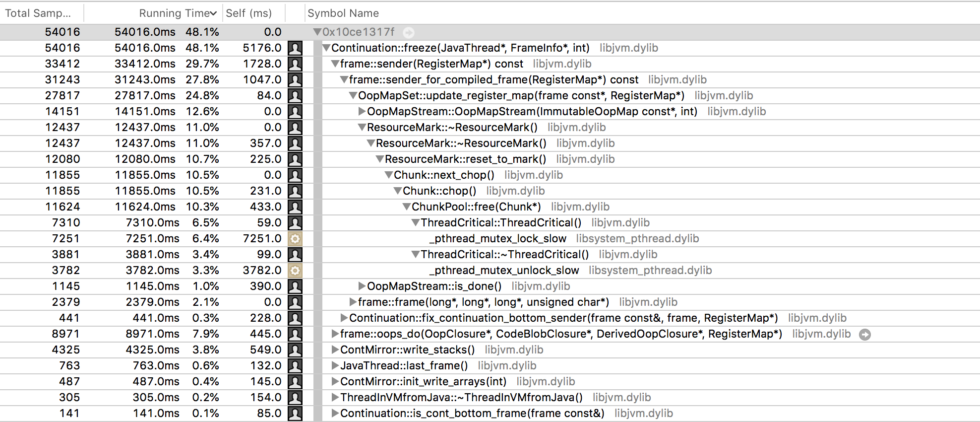The width and height of the screenshot is (980, 422).
Task: Collapse the Continuation::freeze tree node
Action: (326, 48)
